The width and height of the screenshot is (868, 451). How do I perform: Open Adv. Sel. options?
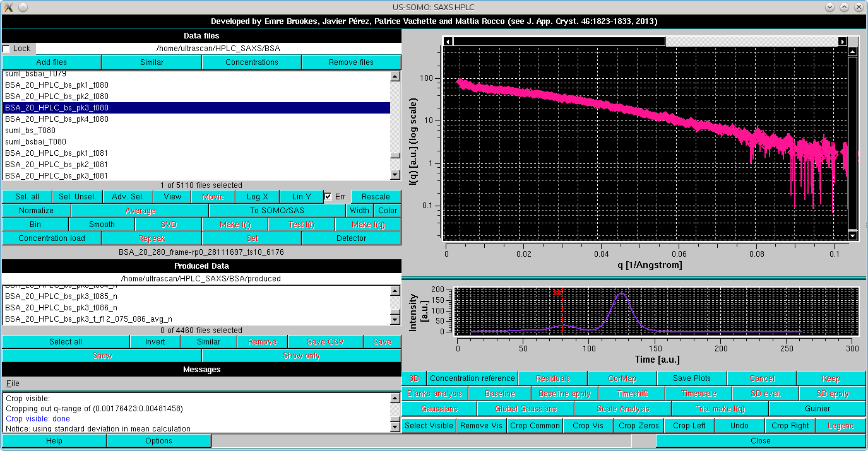128,197
